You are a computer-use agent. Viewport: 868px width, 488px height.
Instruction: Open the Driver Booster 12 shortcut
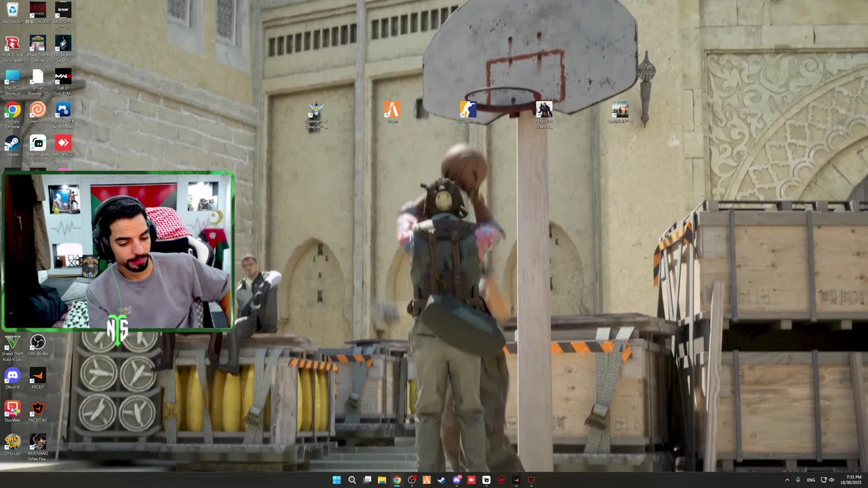point(37,82)
